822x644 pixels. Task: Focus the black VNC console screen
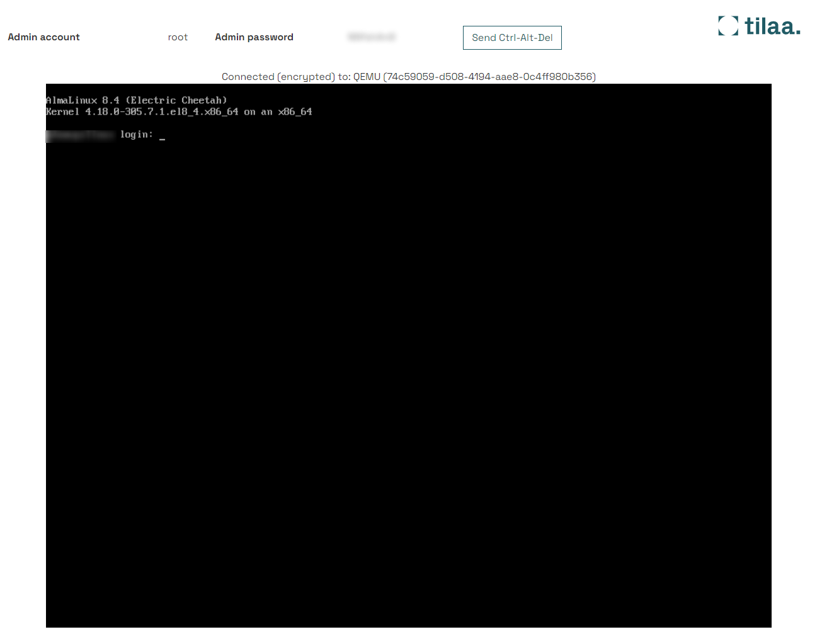(x=408, y=356)
